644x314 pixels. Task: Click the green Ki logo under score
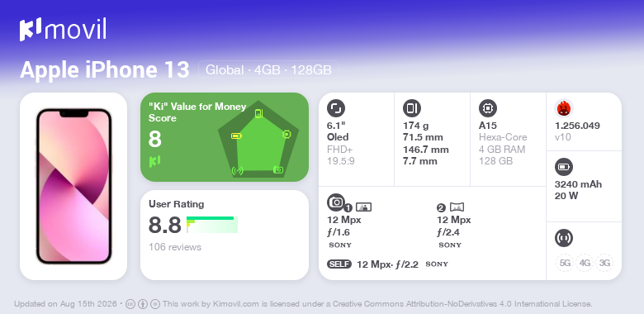(x=154, y=161)
